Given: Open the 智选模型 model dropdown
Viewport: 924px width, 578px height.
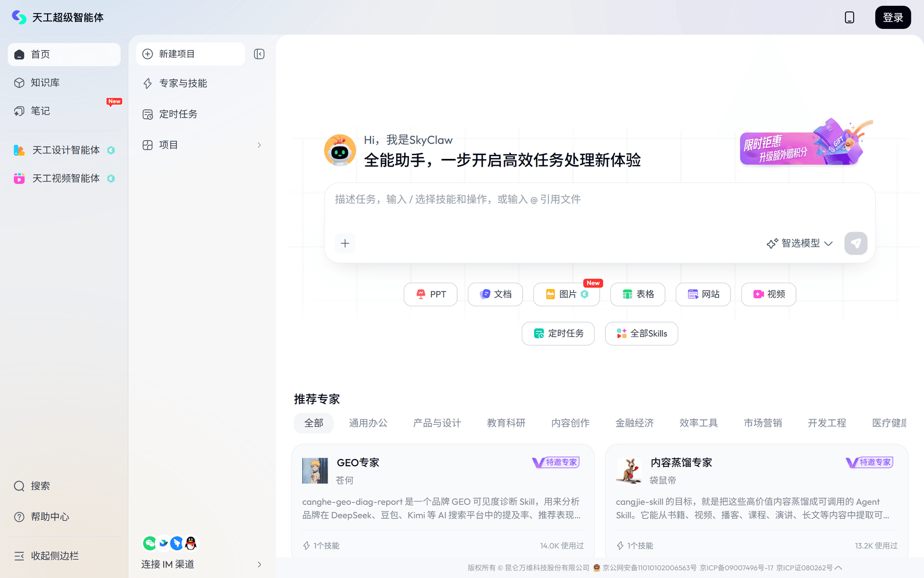Looking at the screenshot, I should click(x=800, y=244).
